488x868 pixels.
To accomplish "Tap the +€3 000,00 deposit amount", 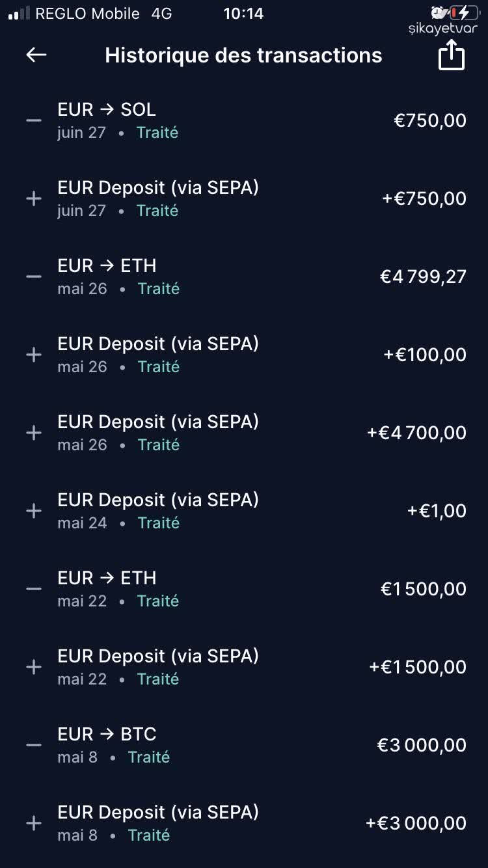I will [416, 823].
